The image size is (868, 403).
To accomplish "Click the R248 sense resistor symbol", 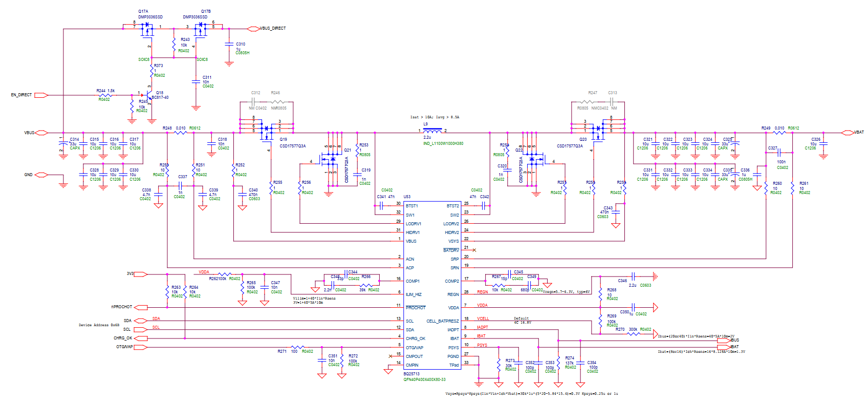I will (181, 133).
